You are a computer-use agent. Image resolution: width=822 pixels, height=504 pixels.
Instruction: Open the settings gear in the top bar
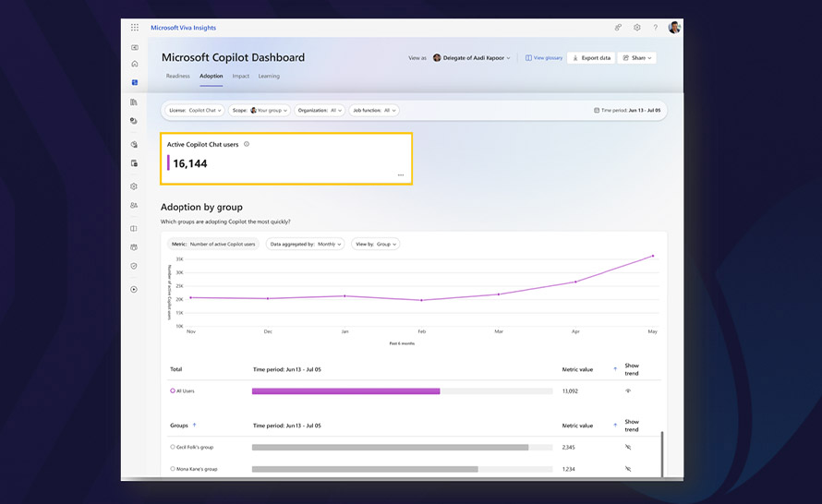636,28
